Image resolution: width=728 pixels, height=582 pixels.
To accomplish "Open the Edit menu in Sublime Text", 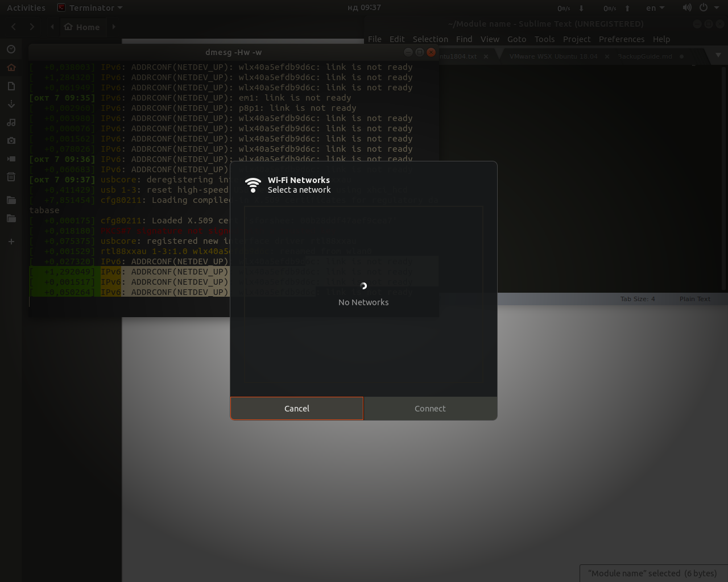I will (397, 39).
